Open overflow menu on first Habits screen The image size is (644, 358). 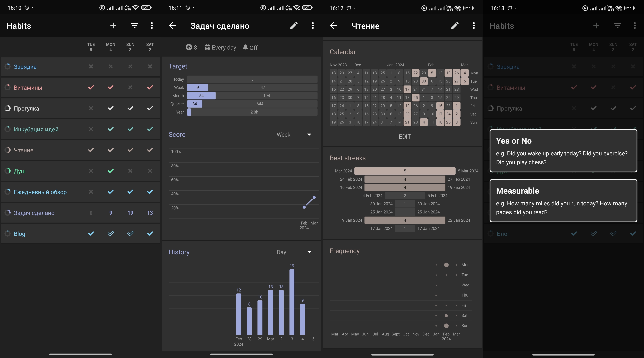point(152,26)
